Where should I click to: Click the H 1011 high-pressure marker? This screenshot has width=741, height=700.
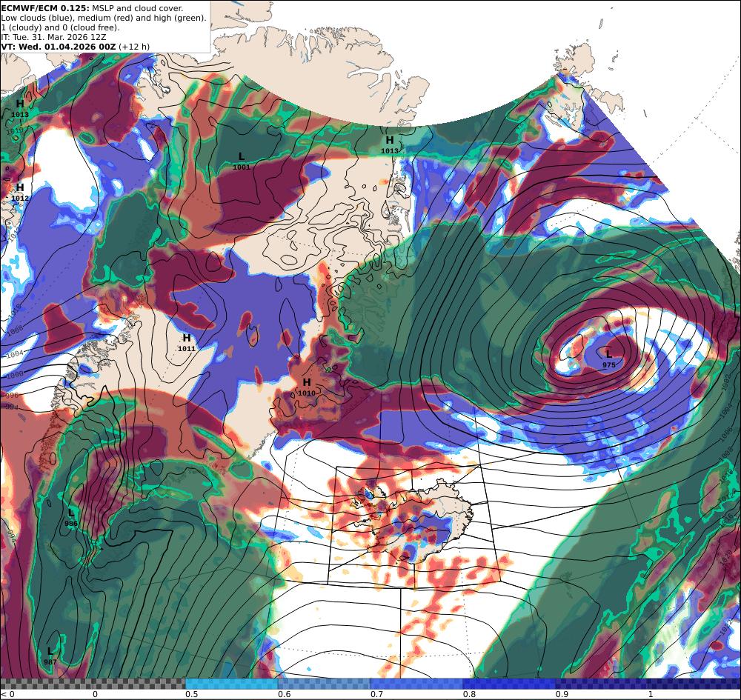point(187,342)
